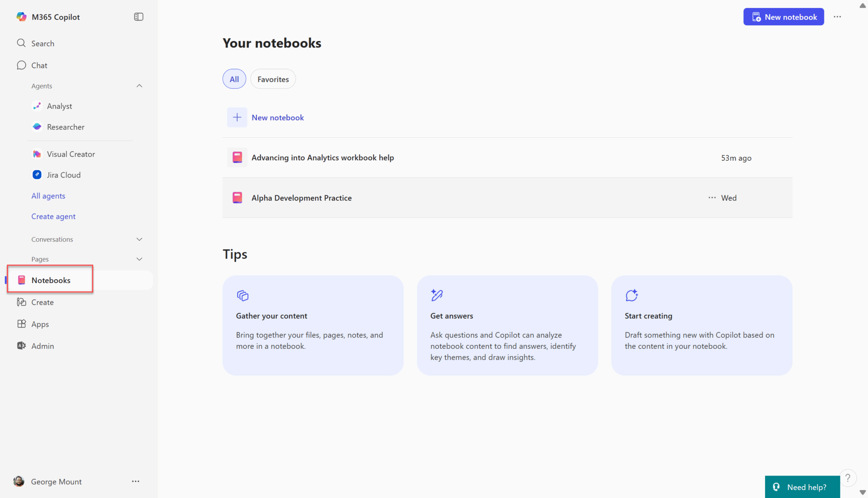Screen dimensions: 868x498
Task: Open the Apps section
Action: pyautogui.click(x=40, y=324)
